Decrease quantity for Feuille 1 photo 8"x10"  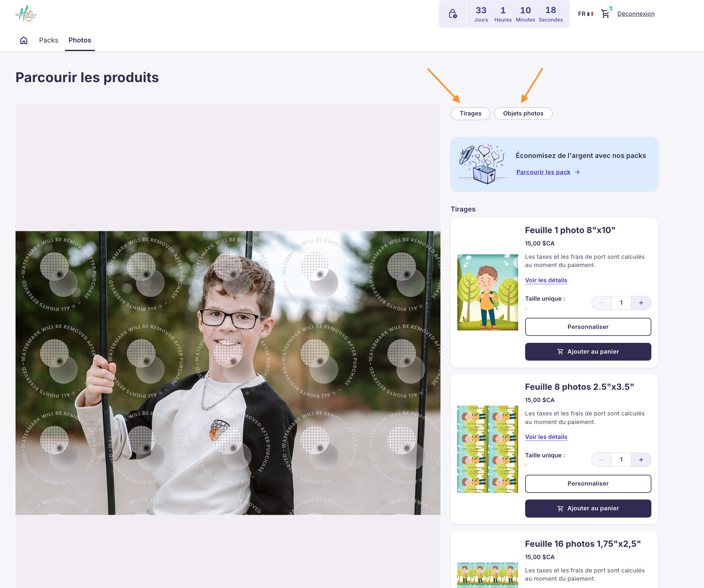point(601,303)
